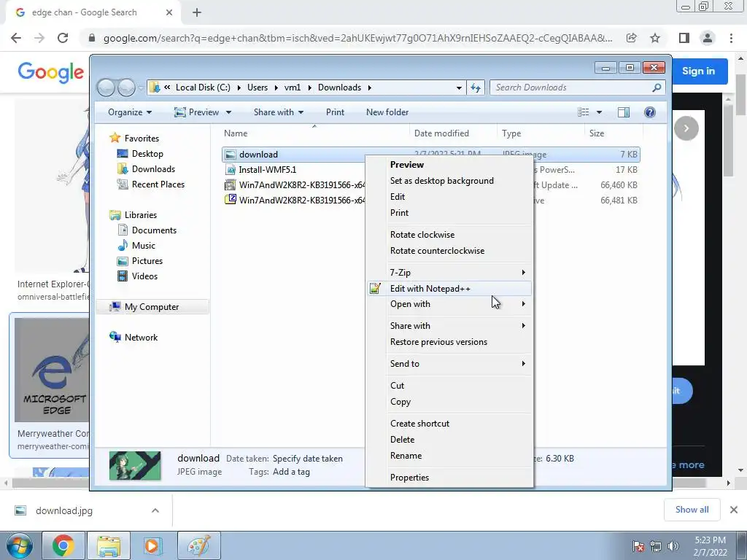747x560 pixels.
Task: Click the Explorer forward arrow button
Action: pyautogui.click(x=126, y=87)
